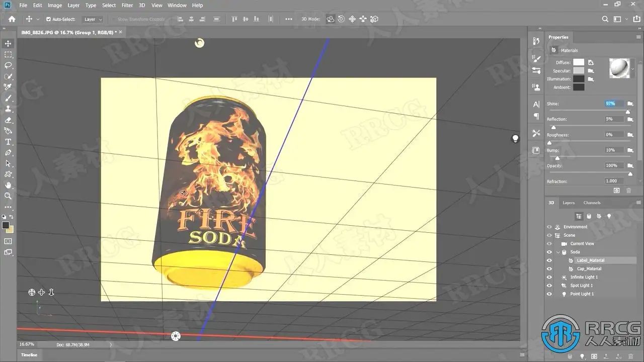Toggle Current View visibility eye
This screenshot has height=362, width=644.
549,244
